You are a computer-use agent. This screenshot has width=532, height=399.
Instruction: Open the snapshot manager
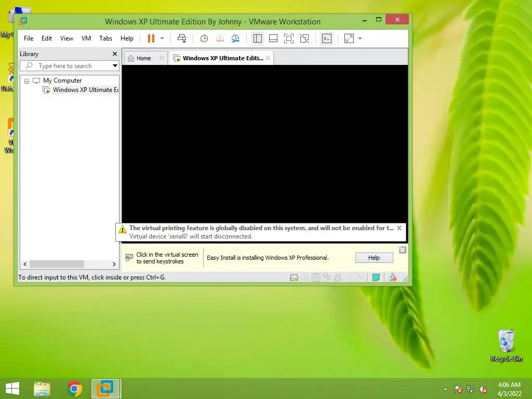point(235,38)
